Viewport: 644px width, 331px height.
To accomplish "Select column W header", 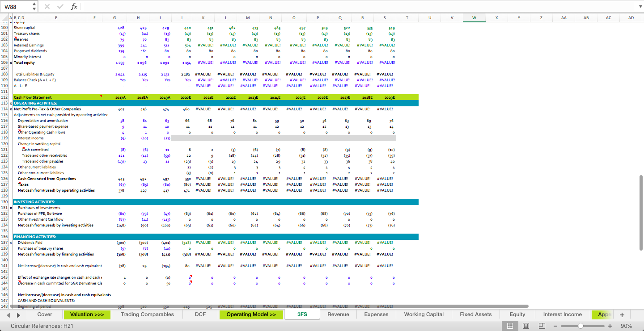I will pos(474,18).
